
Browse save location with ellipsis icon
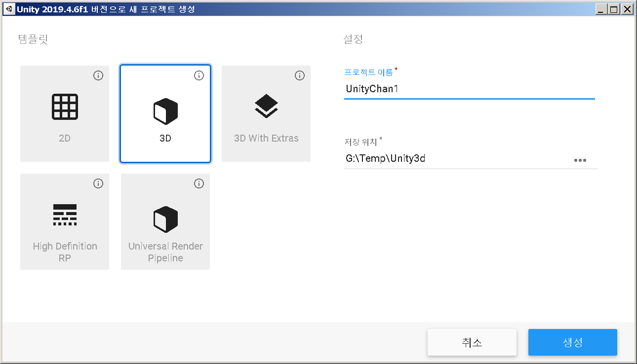click(x=580, y=160)
